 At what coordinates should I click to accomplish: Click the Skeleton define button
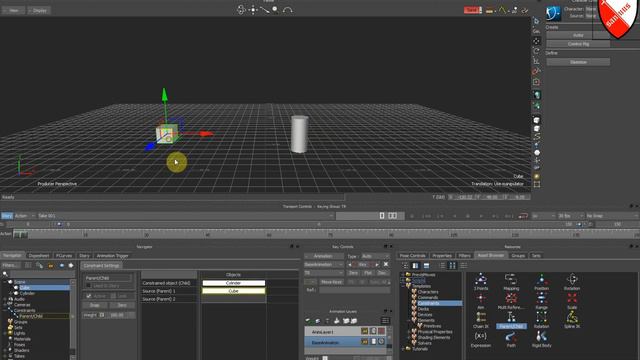tap(578, 62)
